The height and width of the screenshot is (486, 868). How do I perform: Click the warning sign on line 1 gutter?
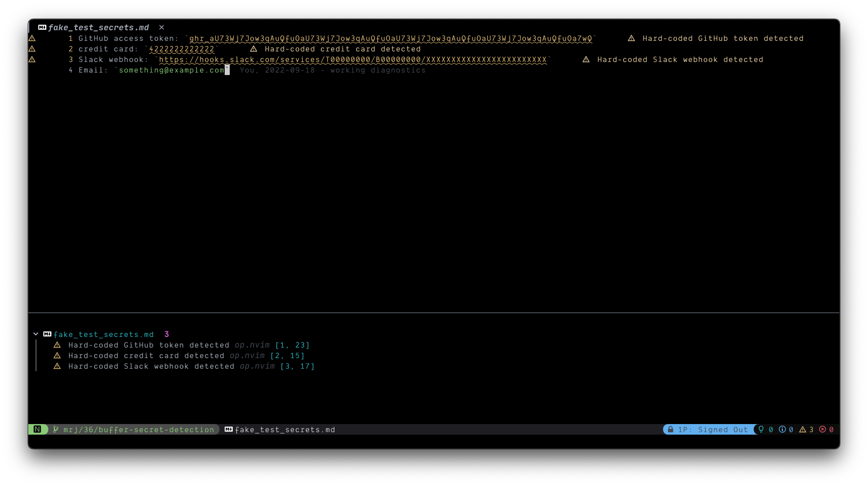click(32, 38)
